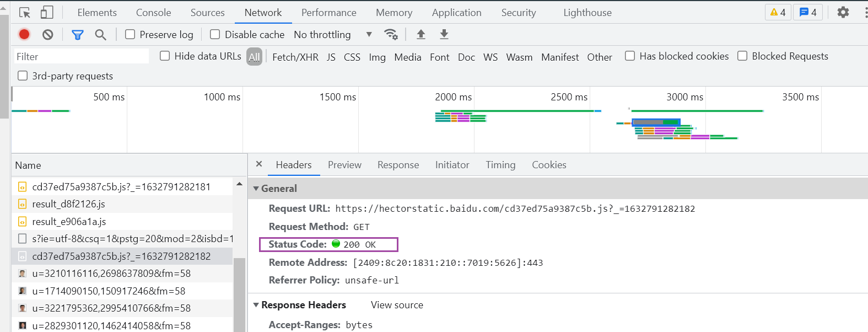The height and width of the screenshot is (332, 868).
Task: Open the Preview tab of the request
Action: click(344, 165)
